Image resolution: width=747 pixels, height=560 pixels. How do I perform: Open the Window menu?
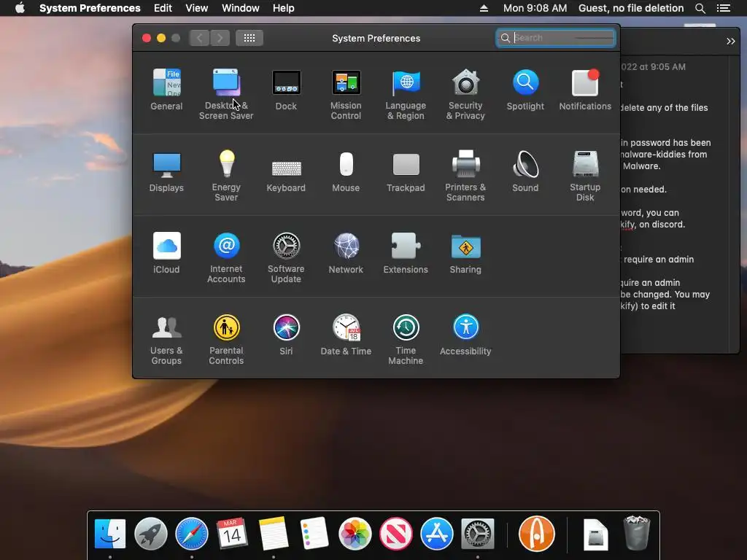[241, 8]
